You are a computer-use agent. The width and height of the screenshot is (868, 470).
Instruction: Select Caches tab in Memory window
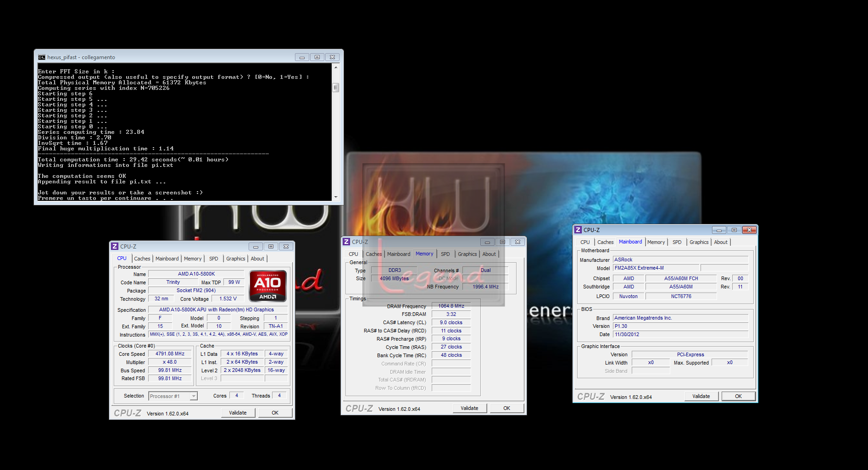click(373, 254)
